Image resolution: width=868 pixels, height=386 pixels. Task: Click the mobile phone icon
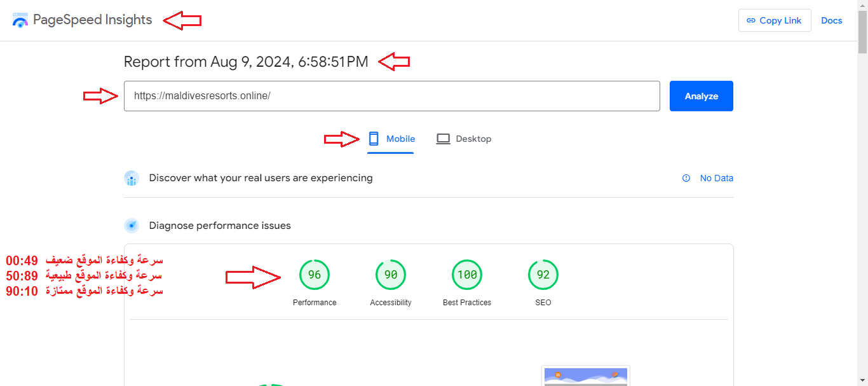374,139
